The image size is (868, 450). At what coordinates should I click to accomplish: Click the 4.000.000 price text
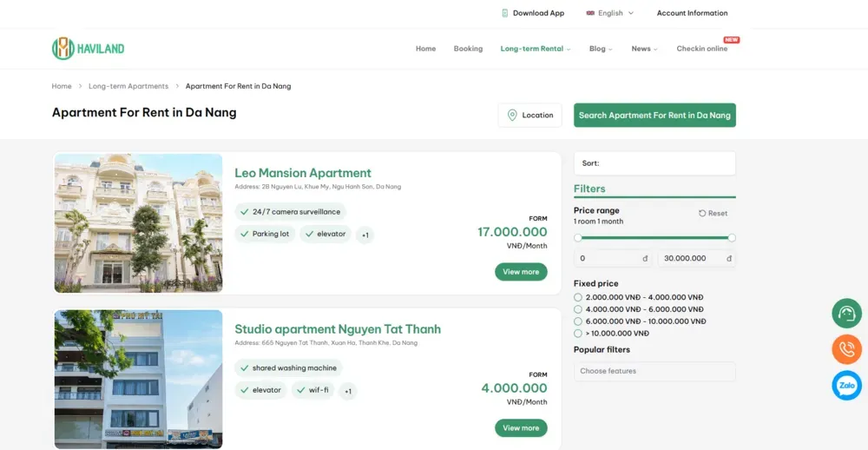coord(514,388)
